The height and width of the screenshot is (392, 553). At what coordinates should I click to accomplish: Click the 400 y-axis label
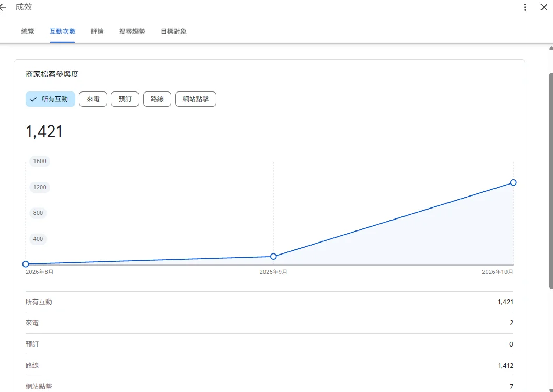[38, 239]
